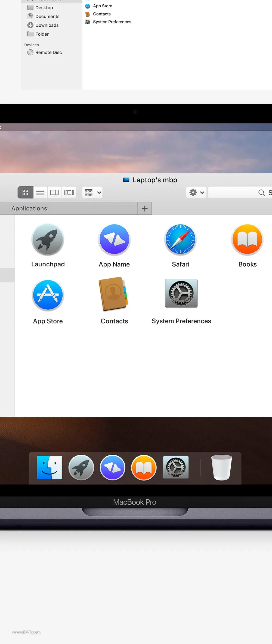272x644 pixels.
Task: Click the Laptop's mbp window title
Action: coord(155,180)
